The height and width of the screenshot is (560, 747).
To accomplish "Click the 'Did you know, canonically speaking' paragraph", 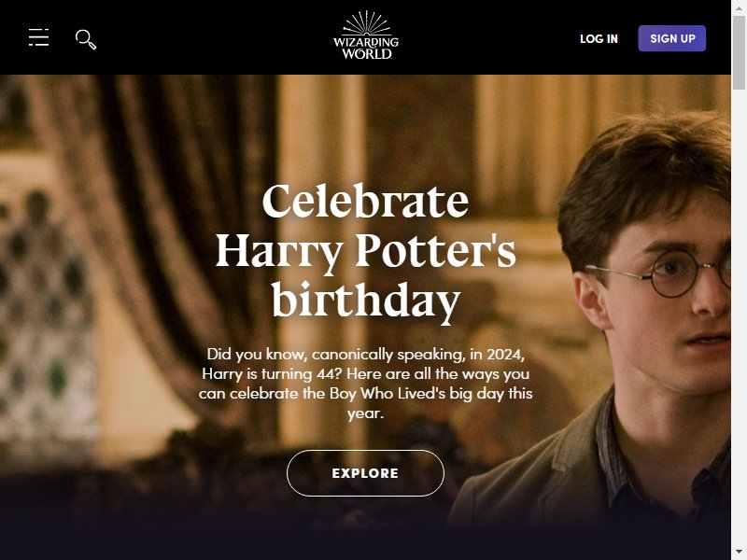I will (365, 384).
